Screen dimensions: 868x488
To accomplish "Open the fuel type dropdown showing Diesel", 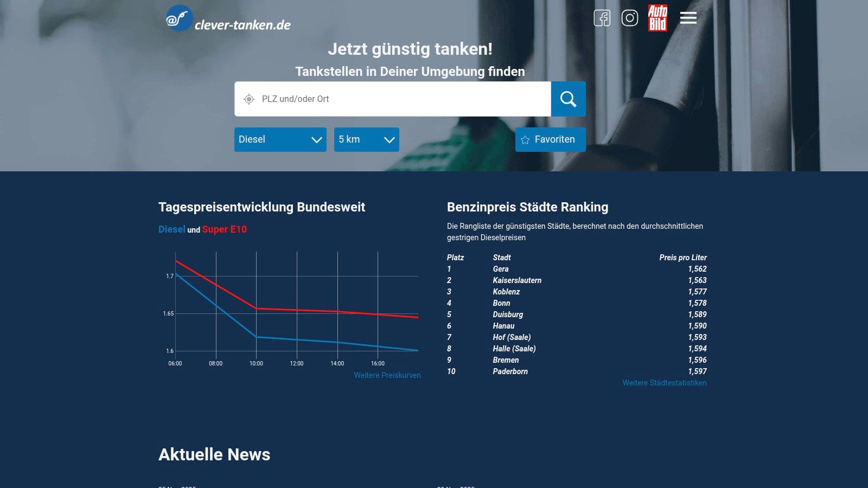I will tap(280, 139).
